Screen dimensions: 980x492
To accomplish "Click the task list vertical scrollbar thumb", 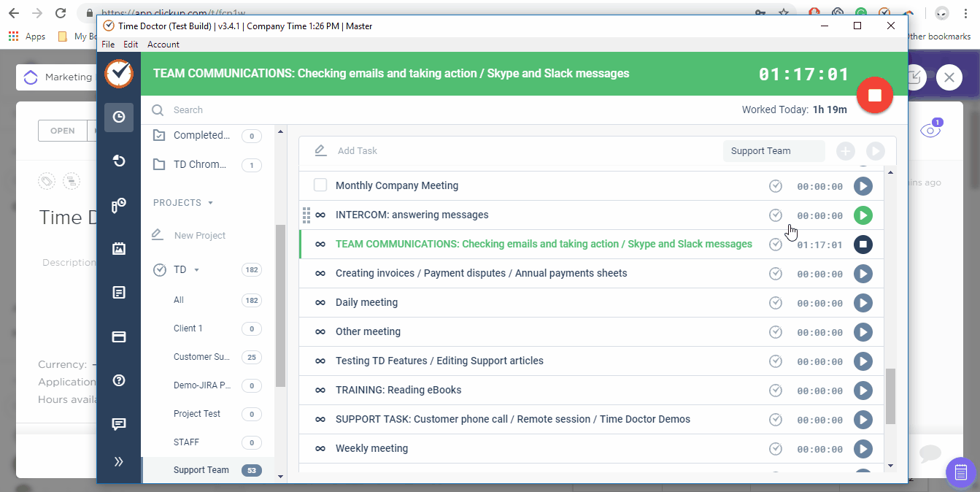I will [x=890, y=396].
